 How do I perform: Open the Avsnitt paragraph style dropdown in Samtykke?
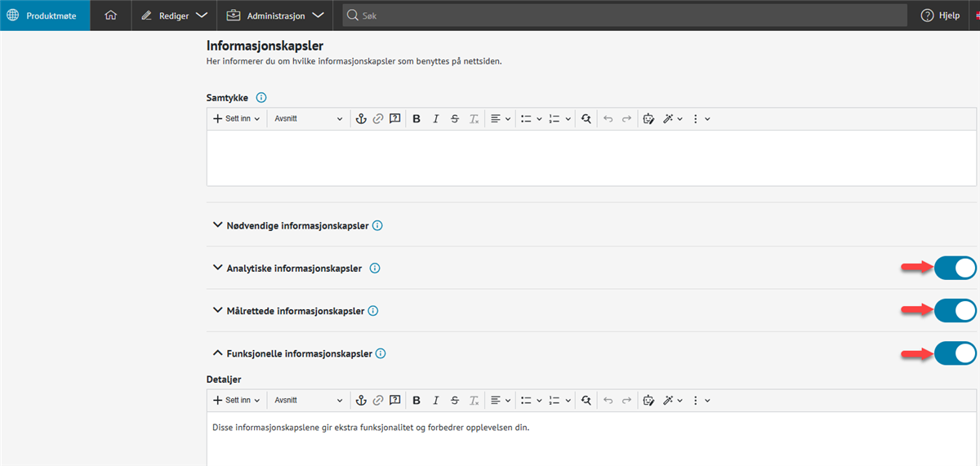[309, 119]
